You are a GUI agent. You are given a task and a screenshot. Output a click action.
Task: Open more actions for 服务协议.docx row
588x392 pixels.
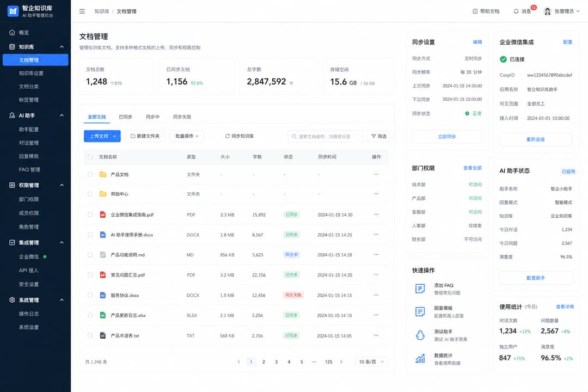tap(376, 295)
